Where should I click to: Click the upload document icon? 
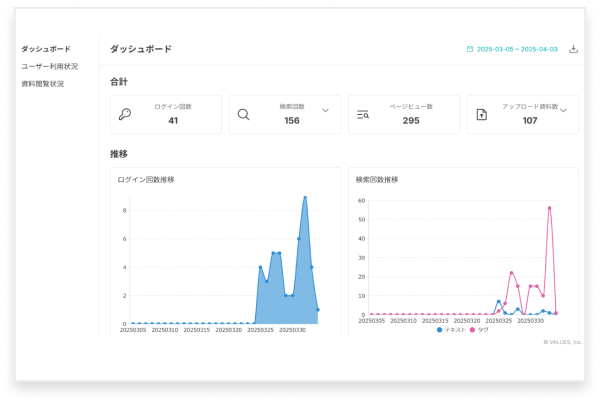point(482,114)
